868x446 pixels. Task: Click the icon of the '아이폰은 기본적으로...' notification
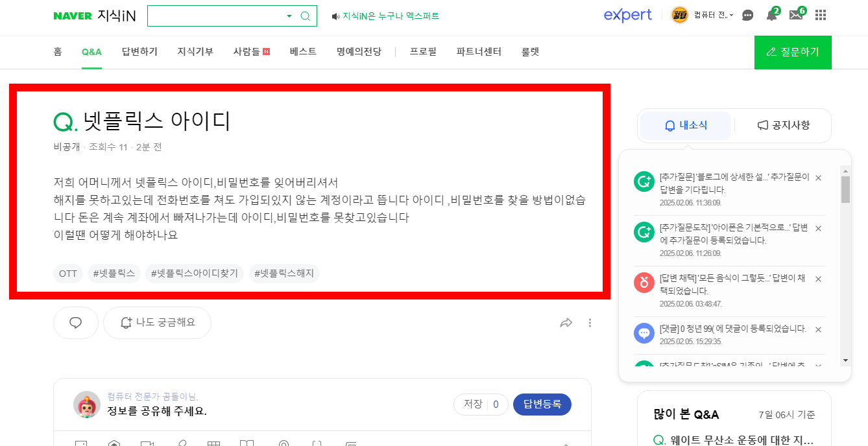point(644,231)
